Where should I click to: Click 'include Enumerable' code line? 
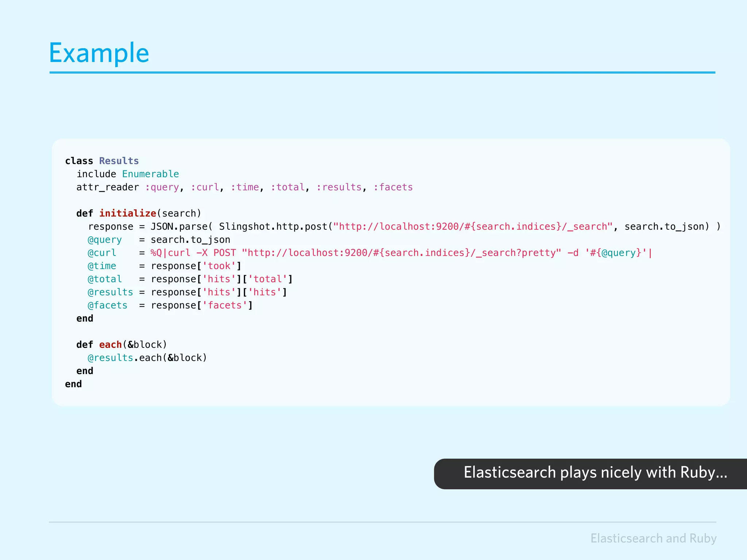128,174
